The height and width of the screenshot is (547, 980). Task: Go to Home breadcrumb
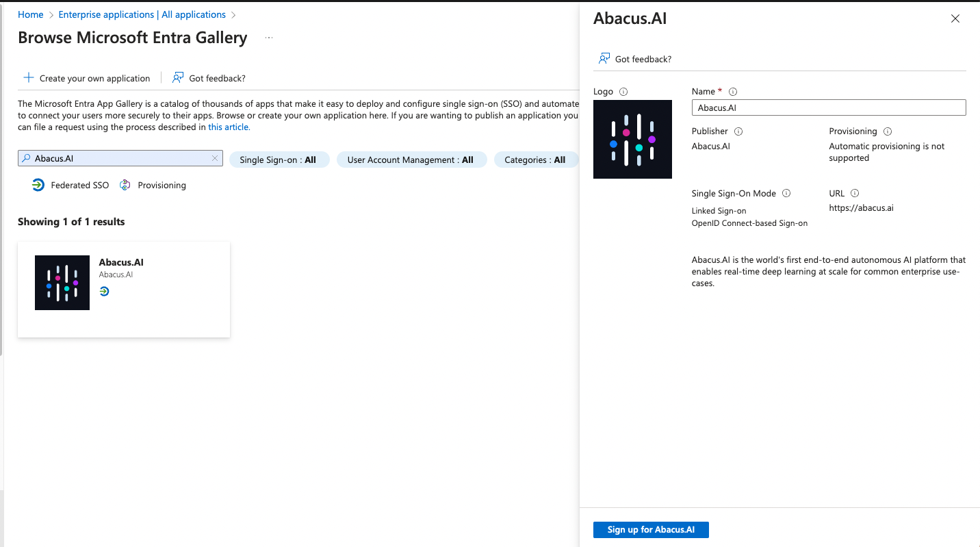[31, 14]
